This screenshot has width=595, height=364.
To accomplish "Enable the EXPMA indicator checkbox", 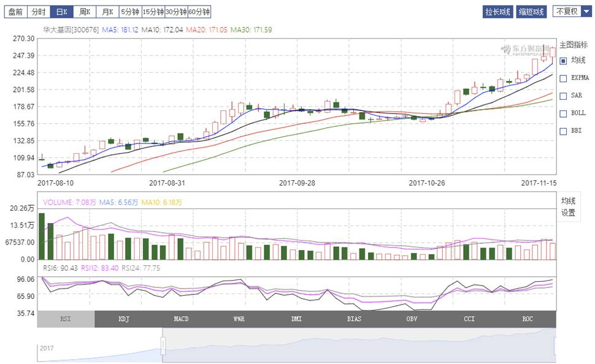I will pos(563,78).
